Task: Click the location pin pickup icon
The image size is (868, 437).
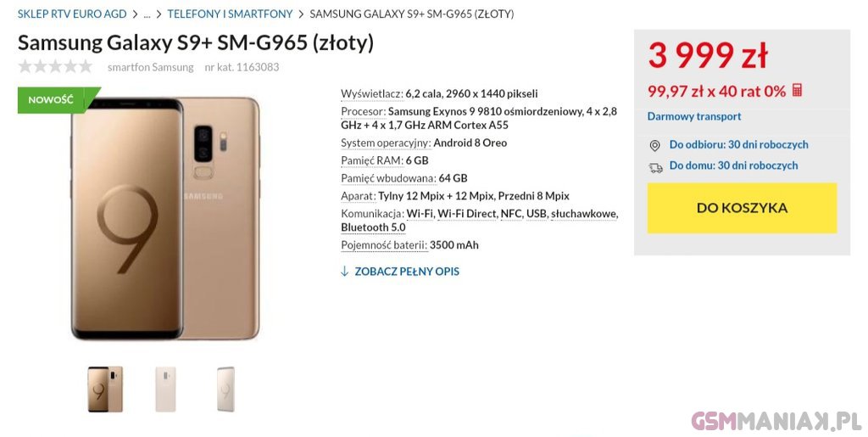Action: (x=654, y=146)
